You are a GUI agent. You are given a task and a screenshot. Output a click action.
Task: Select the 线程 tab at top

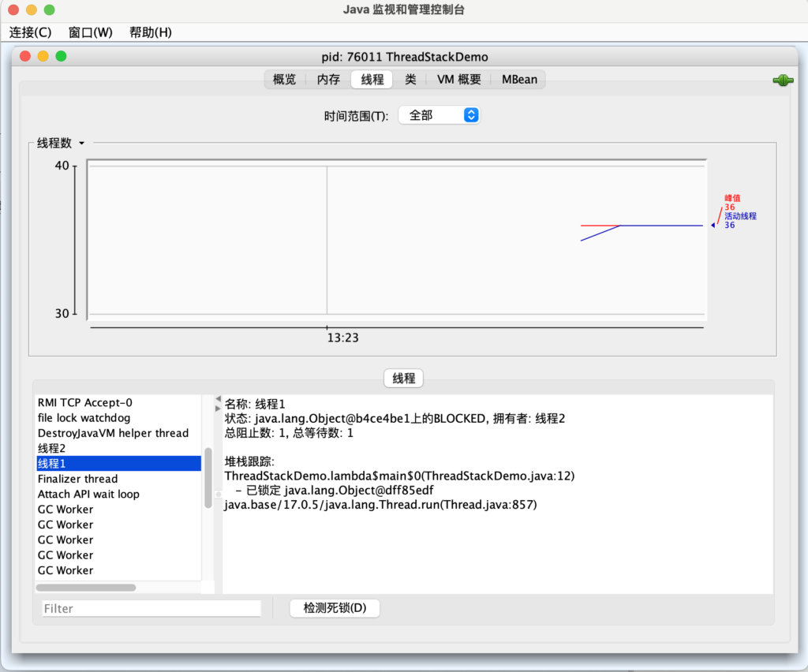click(x=372, y=80)
